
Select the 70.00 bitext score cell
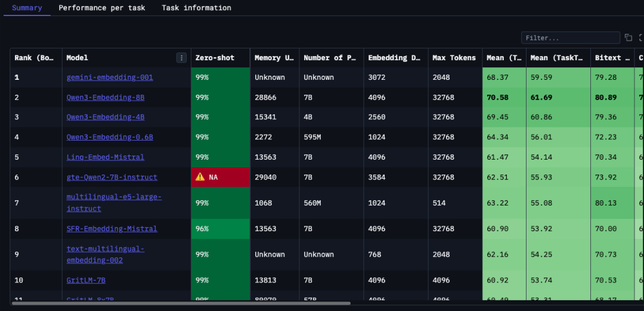[612, 229]
